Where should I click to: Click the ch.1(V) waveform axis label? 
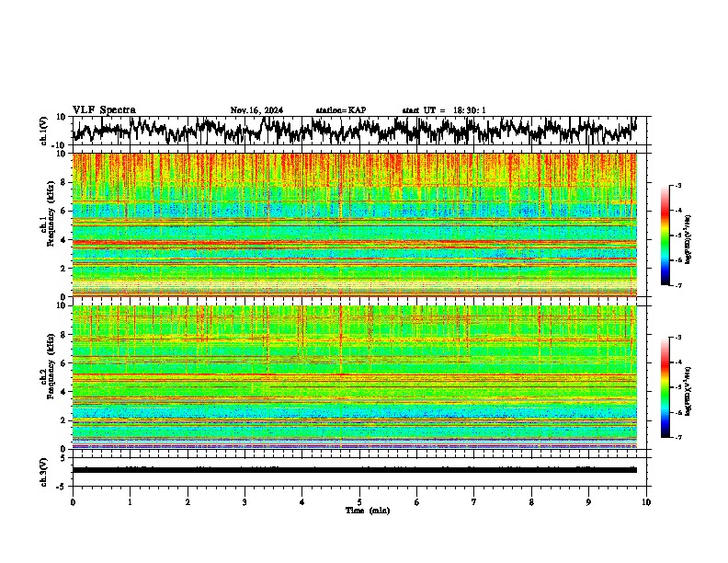(x=44, y=131)
